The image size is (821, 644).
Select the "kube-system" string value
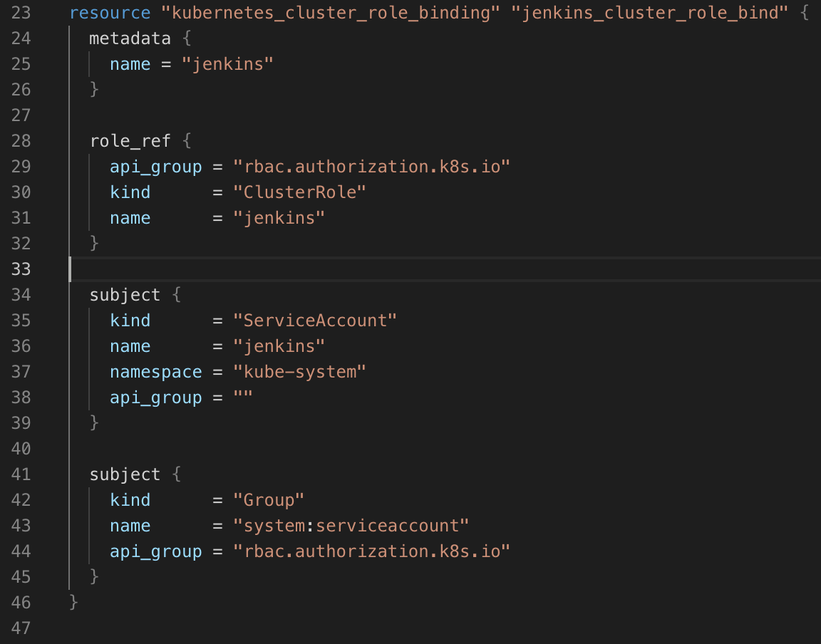tap(299, 371)
